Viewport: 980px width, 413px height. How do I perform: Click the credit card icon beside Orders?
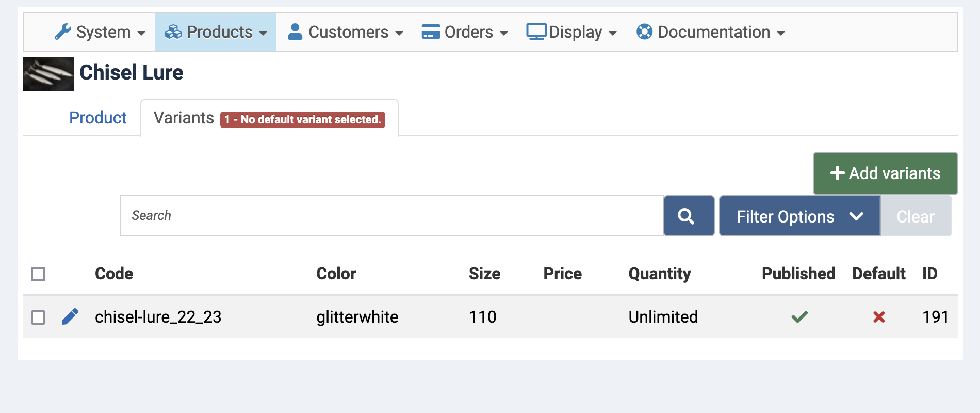[431, 32]
